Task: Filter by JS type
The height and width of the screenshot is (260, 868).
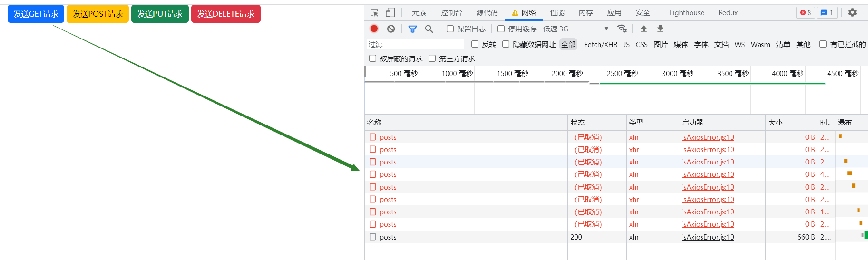Action: [626, 44]
